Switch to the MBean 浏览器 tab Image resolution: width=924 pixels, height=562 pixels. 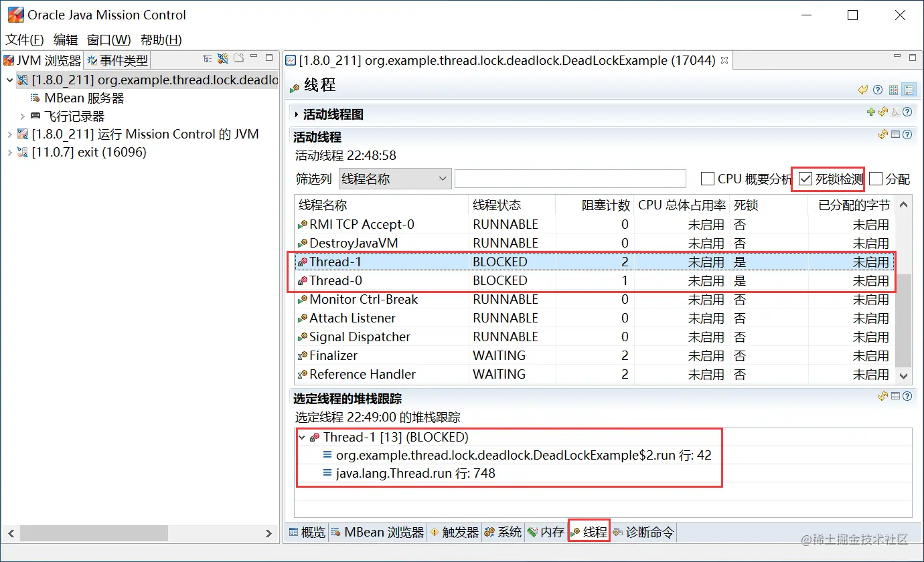click(x=378, y=533)
